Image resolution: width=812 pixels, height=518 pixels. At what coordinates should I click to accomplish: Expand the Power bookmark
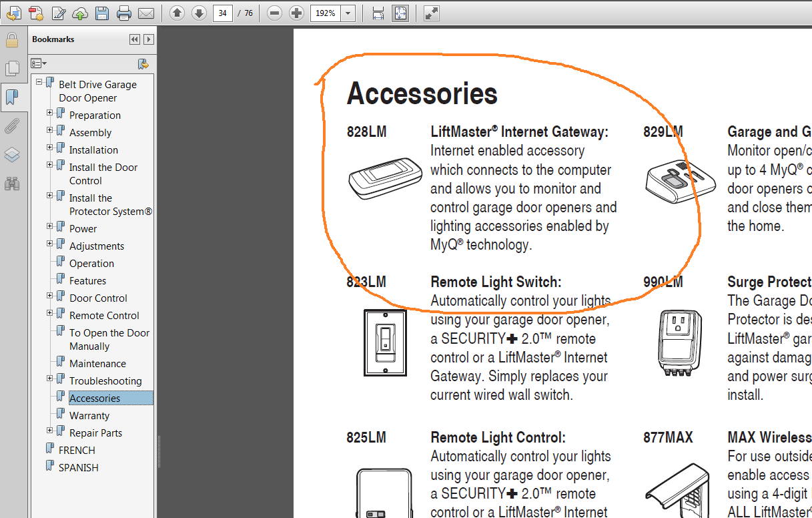50,226
